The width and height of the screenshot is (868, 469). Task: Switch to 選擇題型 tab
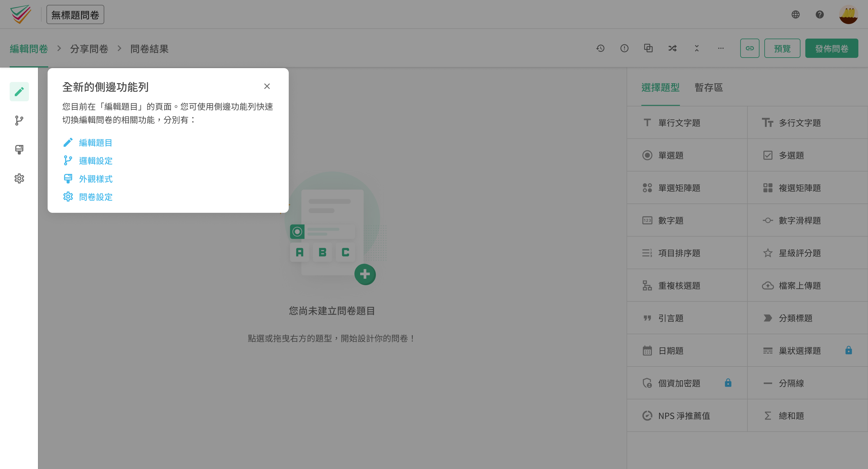click(660, 88)
